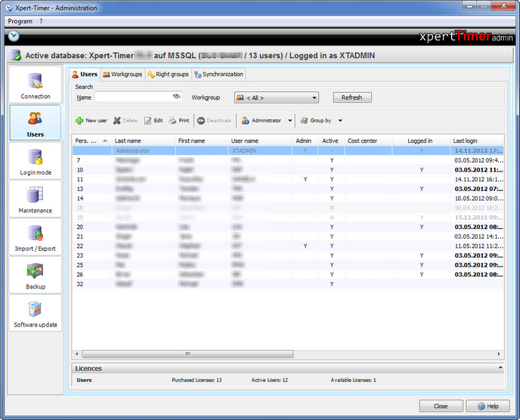Click the Edit user toolbar icon

tap(147, 121)
